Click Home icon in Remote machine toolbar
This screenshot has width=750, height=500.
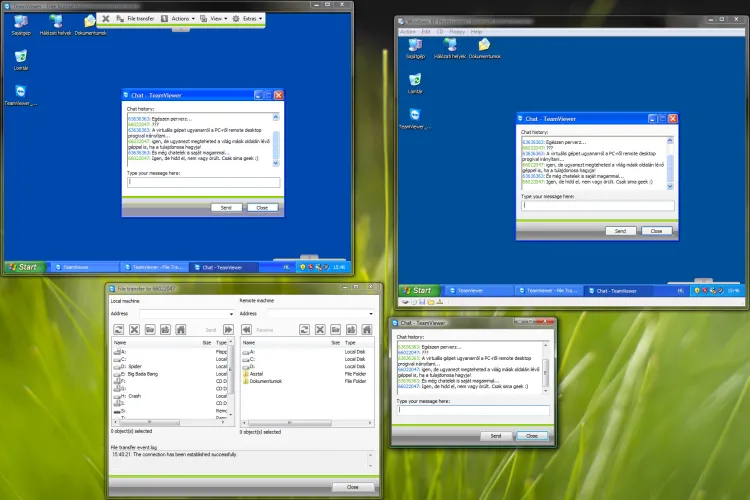(x=367, y=330)
